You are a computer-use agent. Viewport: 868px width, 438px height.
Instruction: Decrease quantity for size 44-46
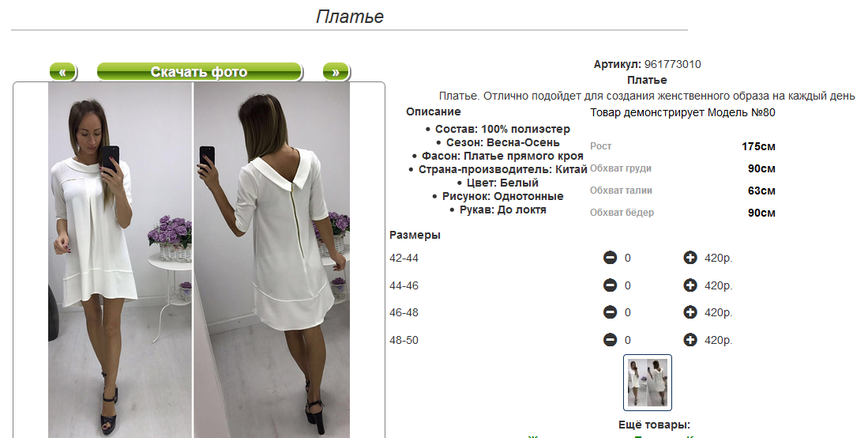610,285
